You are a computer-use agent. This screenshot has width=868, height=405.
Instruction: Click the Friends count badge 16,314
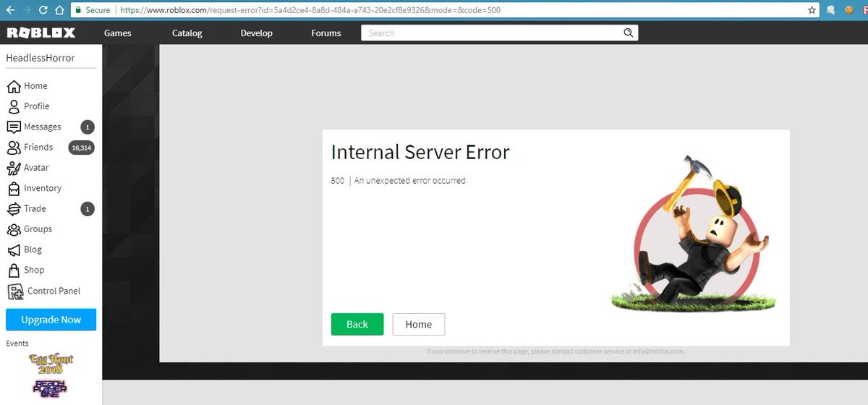pos(81,148)
